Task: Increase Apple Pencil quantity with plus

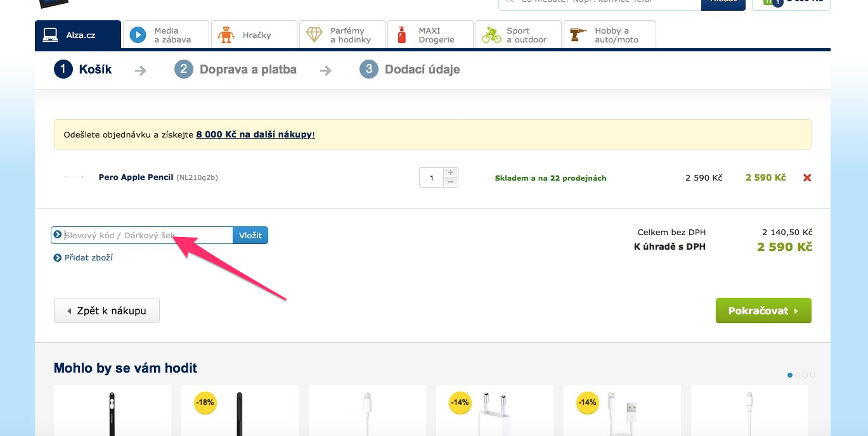Action: 451,172
